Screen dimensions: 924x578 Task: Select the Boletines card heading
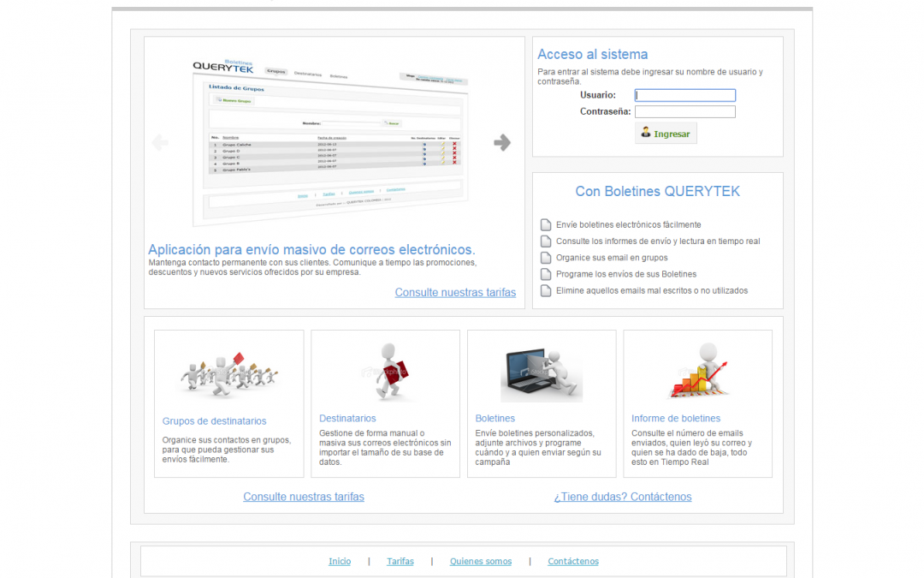tap(495, 418)
